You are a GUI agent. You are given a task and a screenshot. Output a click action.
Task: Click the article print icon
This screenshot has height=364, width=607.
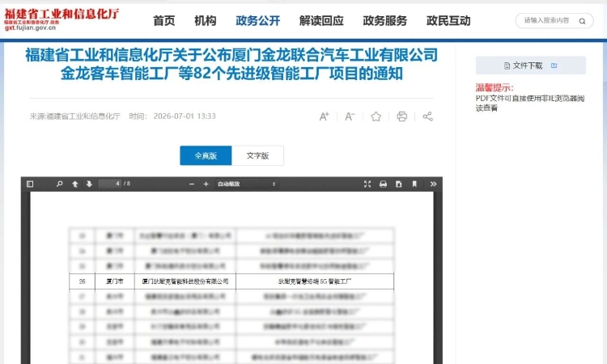click(401, 116)
